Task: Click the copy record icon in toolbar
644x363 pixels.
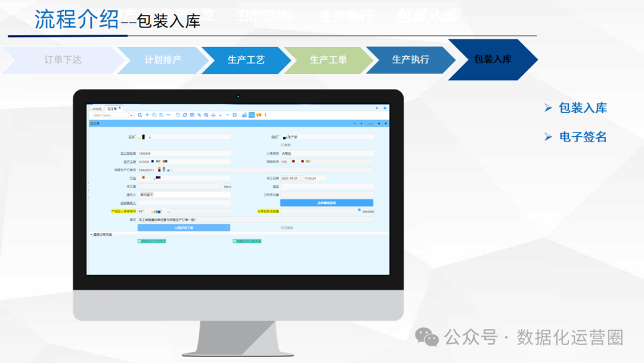Action: pyautogui.click(x=154, y=115)
